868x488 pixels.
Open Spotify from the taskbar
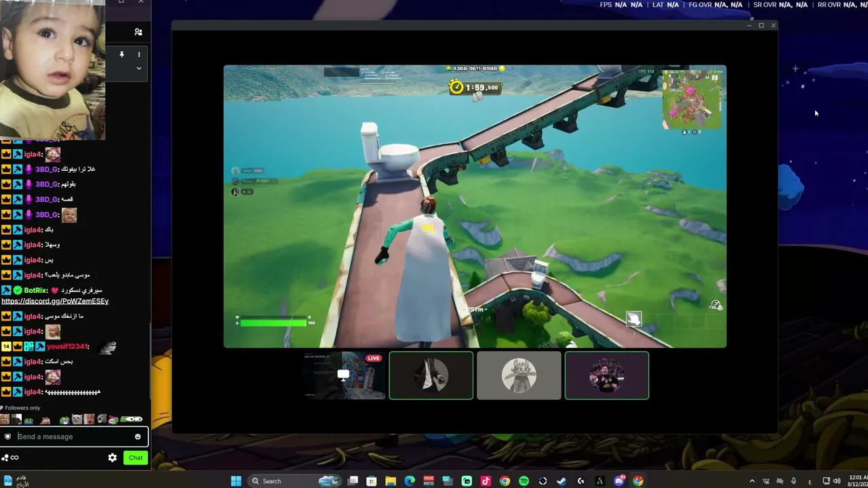coord(524,481)
